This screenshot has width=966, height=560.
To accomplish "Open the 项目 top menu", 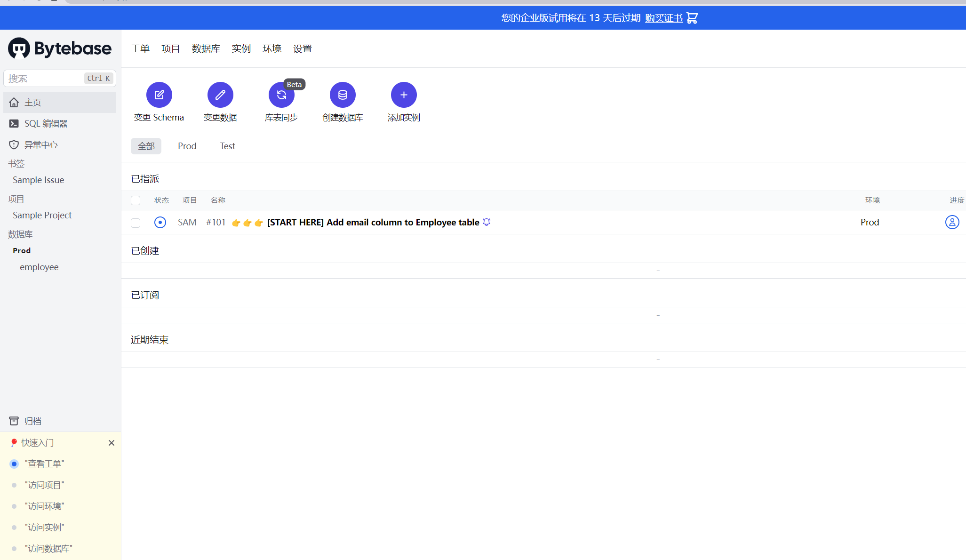I will (x=170, y=48).
